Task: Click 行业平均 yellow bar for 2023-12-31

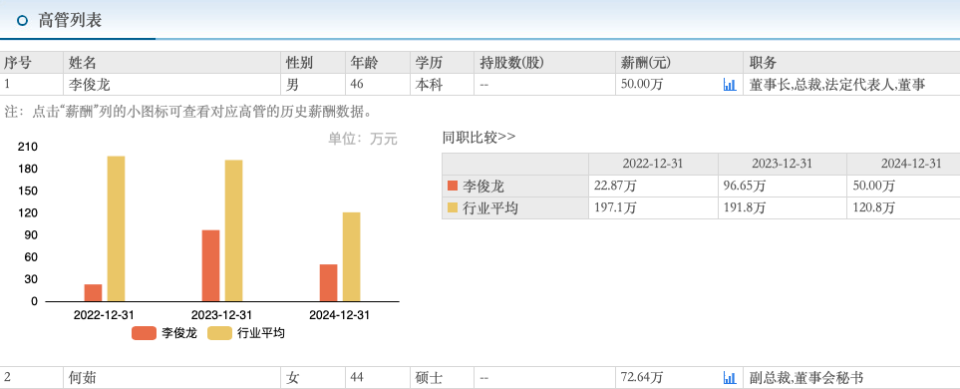Action: coord(234,231)
